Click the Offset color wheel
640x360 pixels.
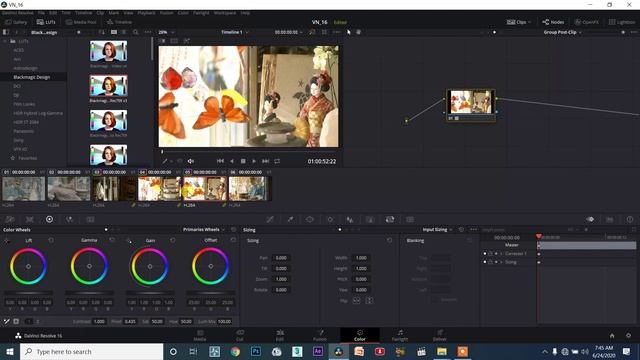pos(211,267)
